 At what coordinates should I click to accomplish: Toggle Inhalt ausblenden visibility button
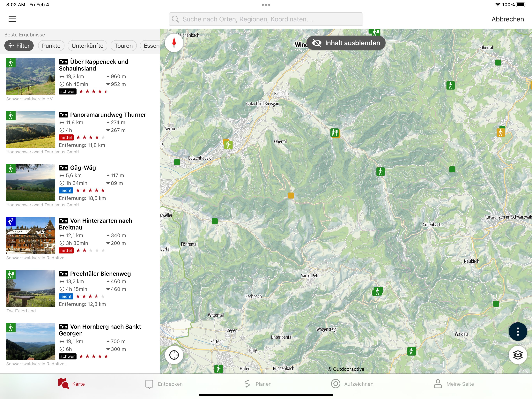346,43
